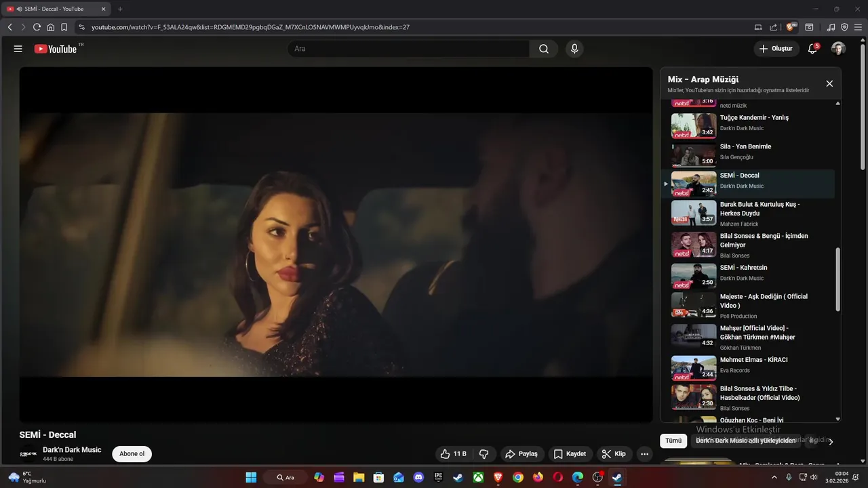868x488 pixels.
Task: Open the YouTube hamburger guide menu
Action: pyautogui.click(x=18, y=49)
